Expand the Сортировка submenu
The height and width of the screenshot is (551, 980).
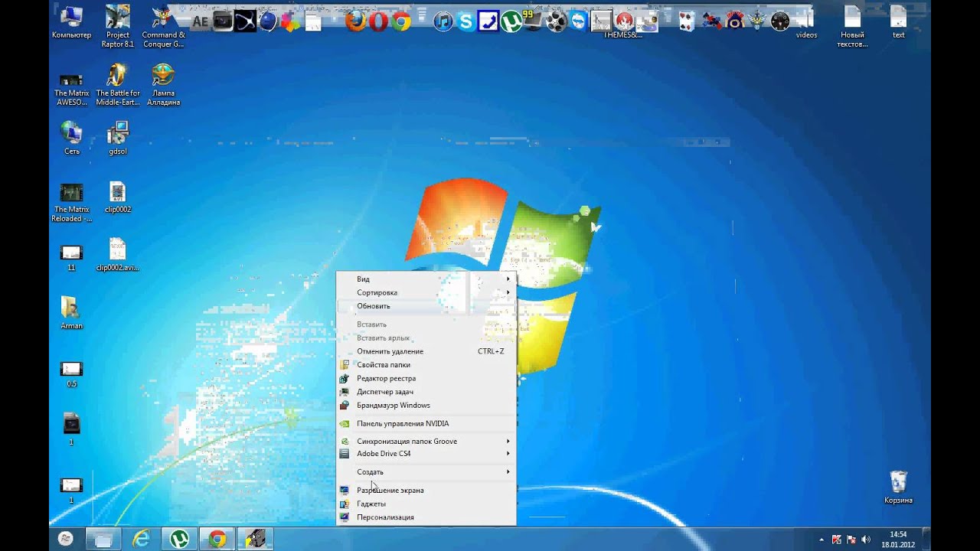(x=426, y=292)
